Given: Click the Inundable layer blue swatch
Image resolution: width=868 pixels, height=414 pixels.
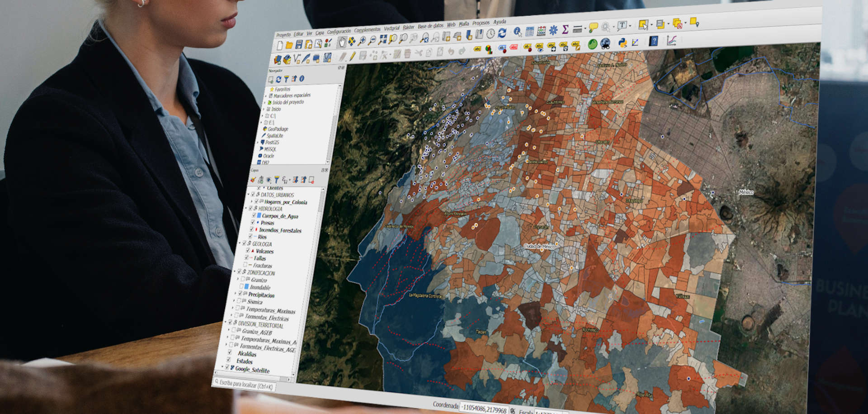Looking at the screenshot, I should click(x=246, y=286).
